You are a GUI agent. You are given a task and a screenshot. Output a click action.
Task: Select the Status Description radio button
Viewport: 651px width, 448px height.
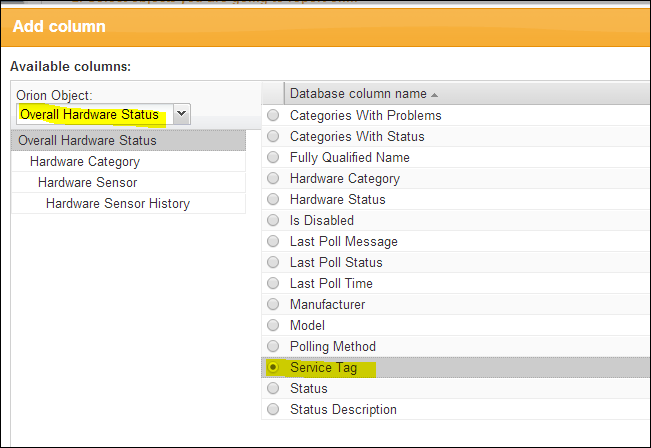(273, 410)
